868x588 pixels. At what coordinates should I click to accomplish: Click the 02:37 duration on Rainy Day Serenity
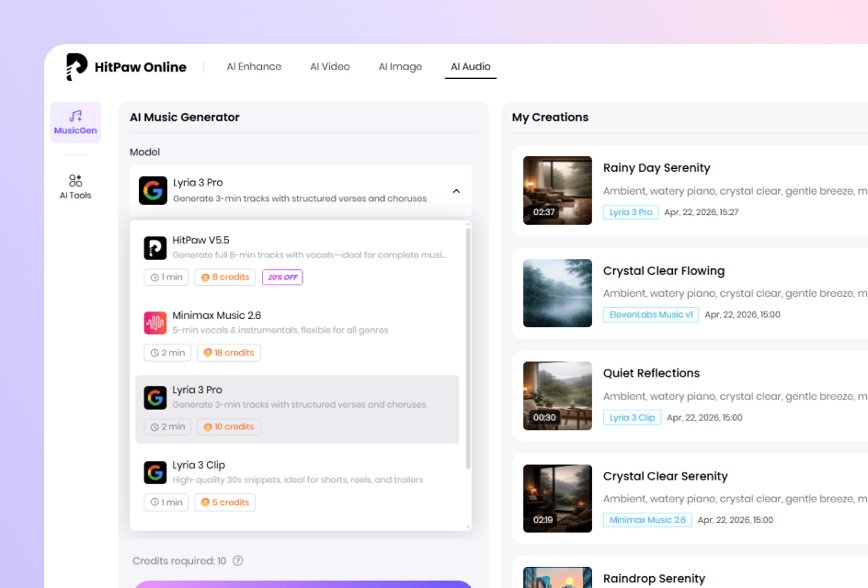(x=543, y=212)
